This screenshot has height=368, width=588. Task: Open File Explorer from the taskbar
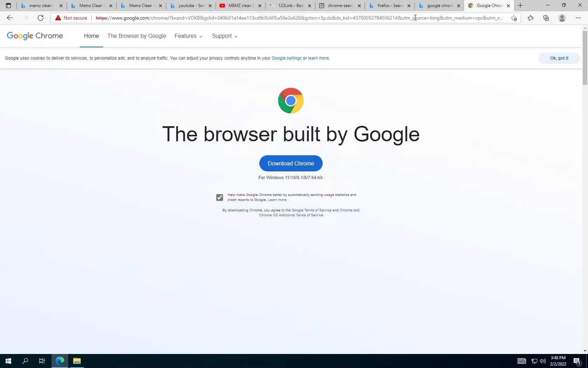pos(77,361)
